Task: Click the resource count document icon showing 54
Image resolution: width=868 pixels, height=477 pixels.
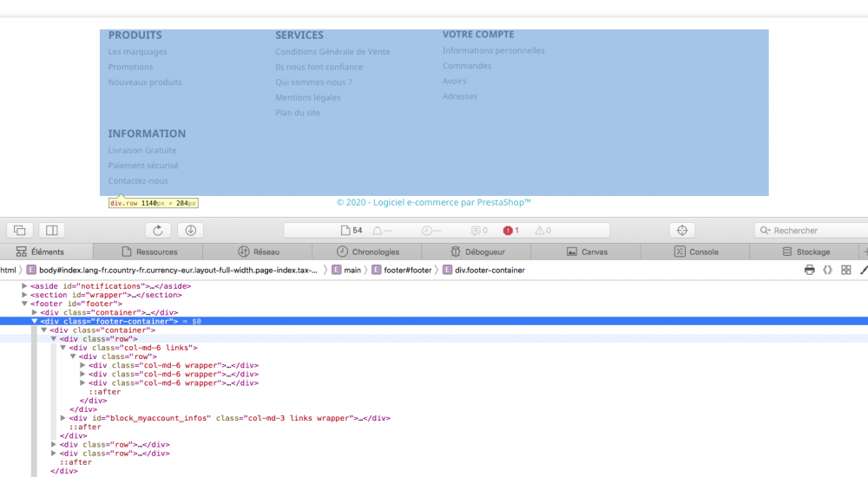Action: pyautogui.click(x=352, y=230)
